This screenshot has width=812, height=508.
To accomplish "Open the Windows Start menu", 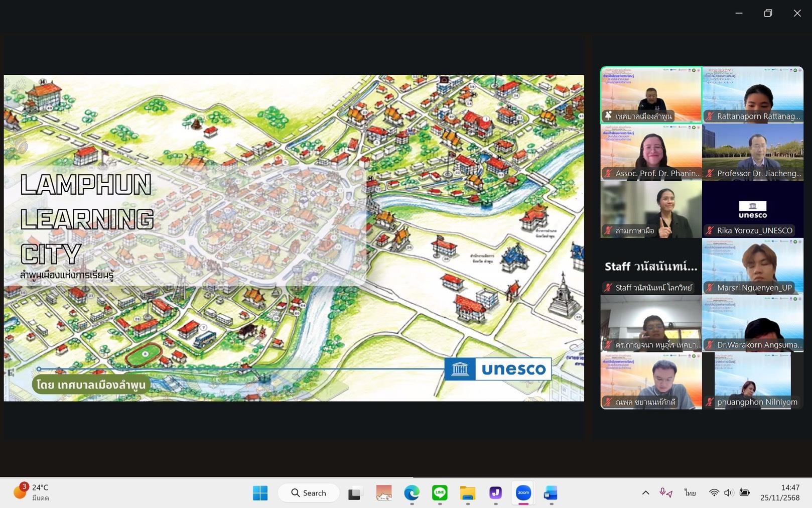I will [x=260, y=493].
